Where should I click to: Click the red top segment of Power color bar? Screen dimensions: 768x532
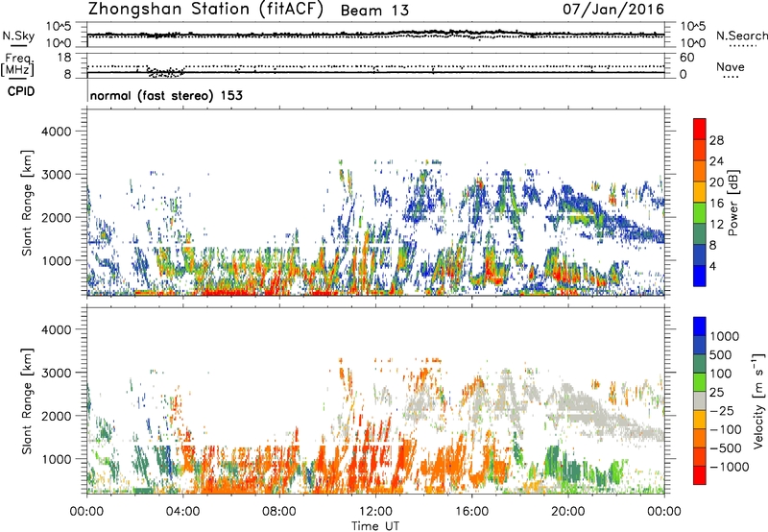click(x=700, y=130)
